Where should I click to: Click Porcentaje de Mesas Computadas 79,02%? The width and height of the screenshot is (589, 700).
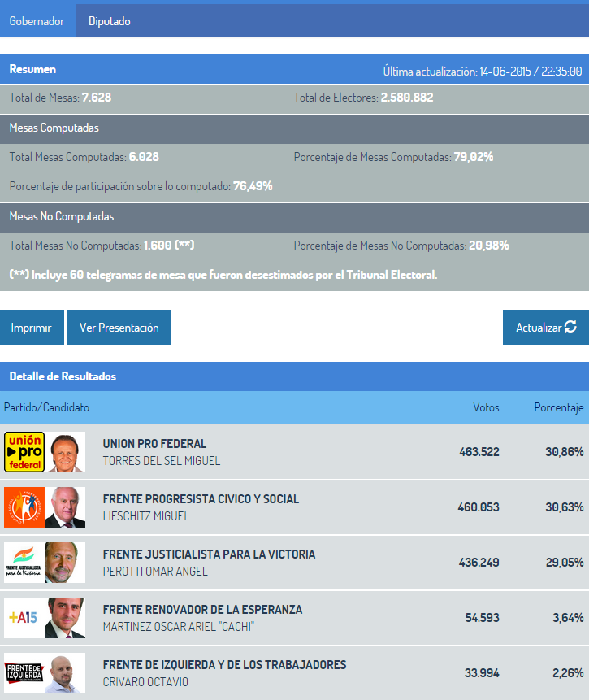[x=474, y=157]
